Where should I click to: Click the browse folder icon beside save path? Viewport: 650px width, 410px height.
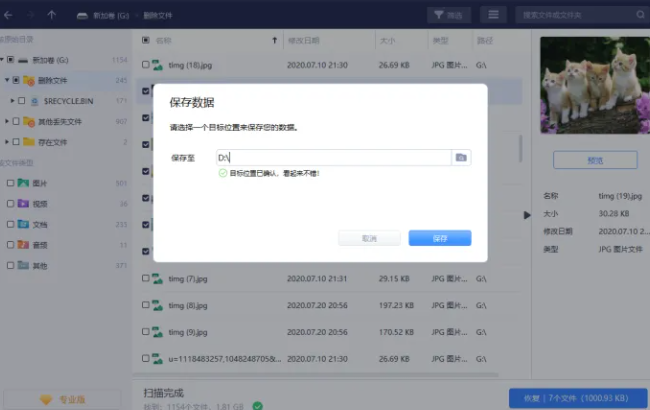[461, 158]
